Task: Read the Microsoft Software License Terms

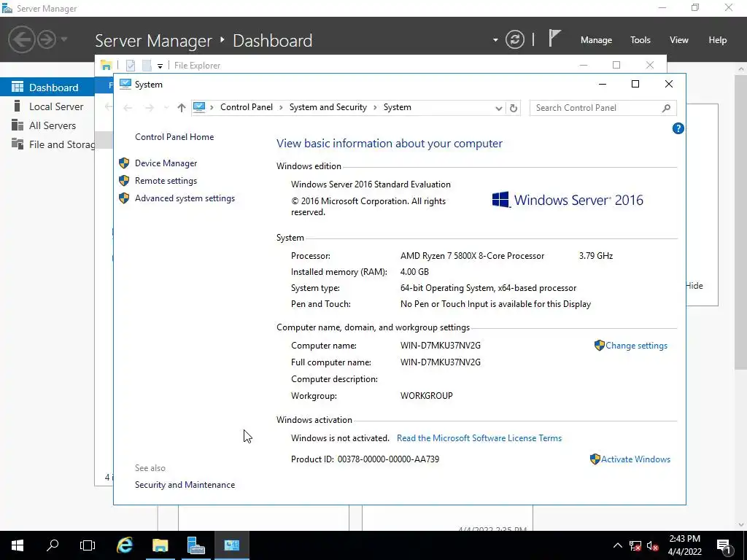Action: coord(479,438)
